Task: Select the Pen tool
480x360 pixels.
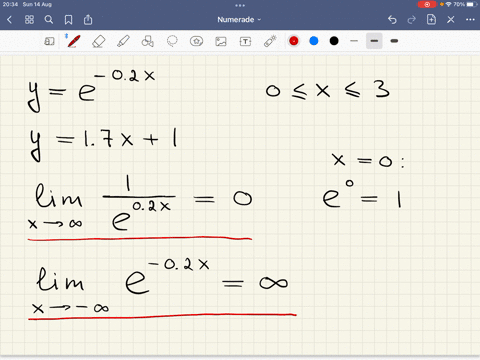Action: click(x=73, y=41)
